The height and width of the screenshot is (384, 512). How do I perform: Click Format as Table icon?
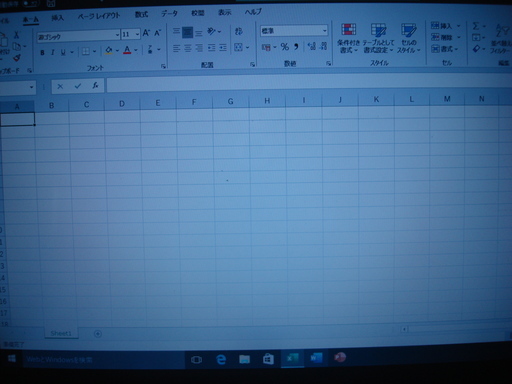(378, 38)
